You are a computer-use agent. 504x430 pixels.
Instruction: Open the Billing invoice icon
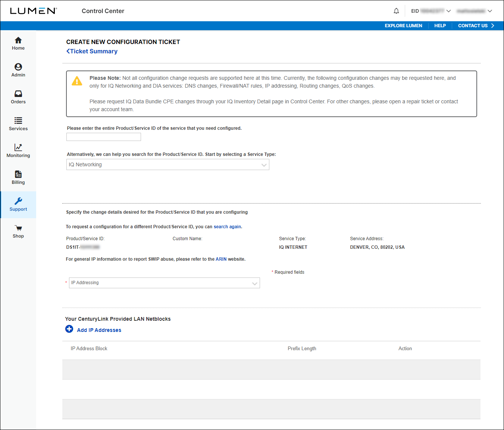click(x=18, y=174)
